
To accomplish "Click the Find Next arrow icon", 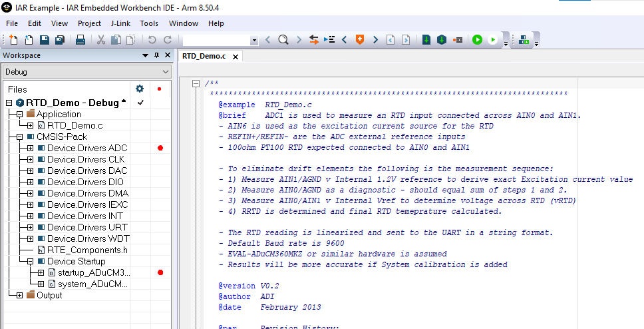I will [299, 40].
